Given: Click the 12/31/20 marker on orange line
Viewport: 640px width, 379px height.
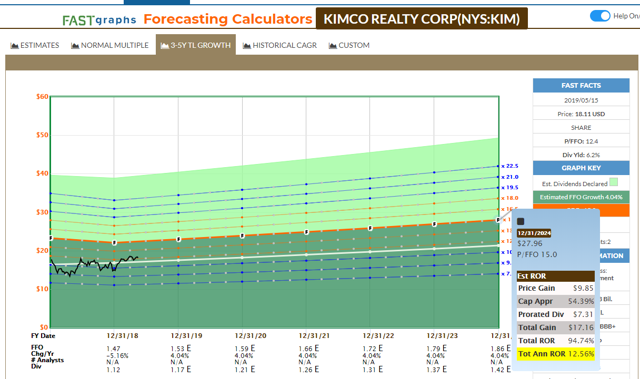Looking at the screenshot, I should pyautogui.click(x=242, y=236).
